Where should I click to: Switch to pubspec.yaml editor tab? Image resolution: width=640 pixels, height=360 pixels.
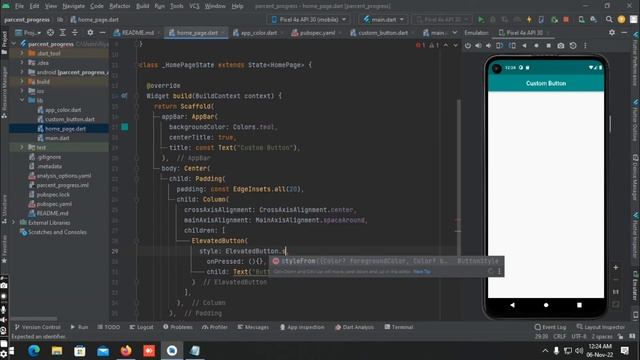tap(313, 33)
